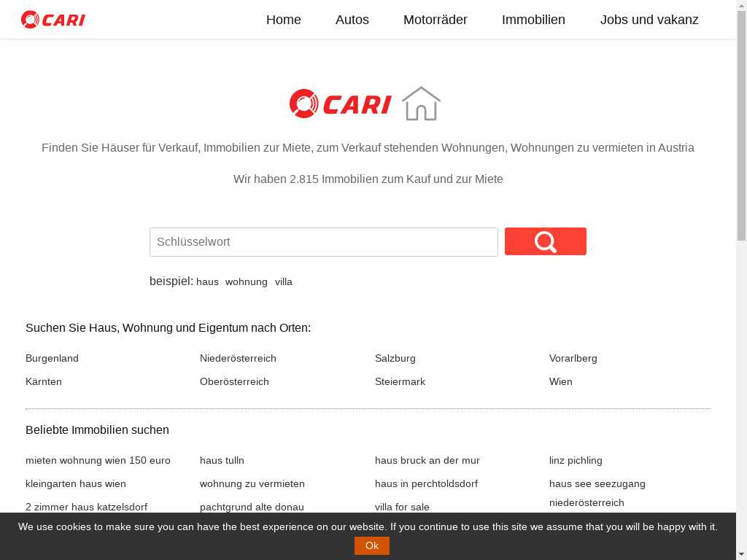Open 'haus see seezugang niederösterreich' search

pyautogui.click(x=597, y=493)
